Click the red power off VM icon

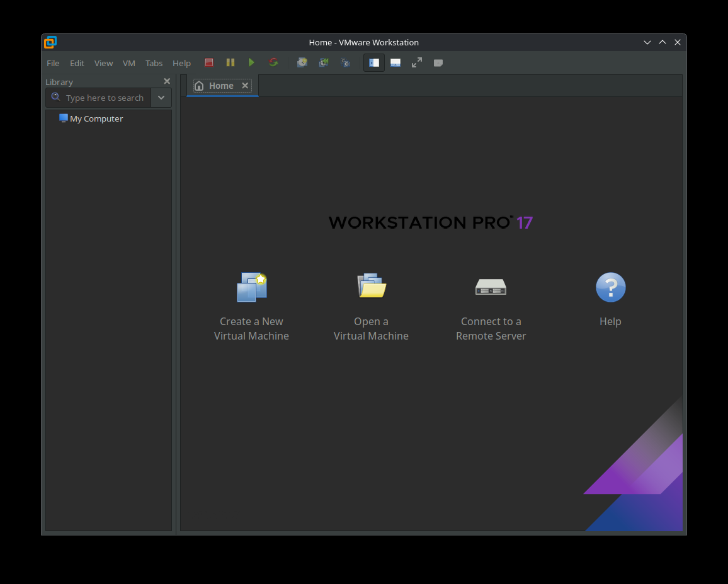tap(209, 63)
